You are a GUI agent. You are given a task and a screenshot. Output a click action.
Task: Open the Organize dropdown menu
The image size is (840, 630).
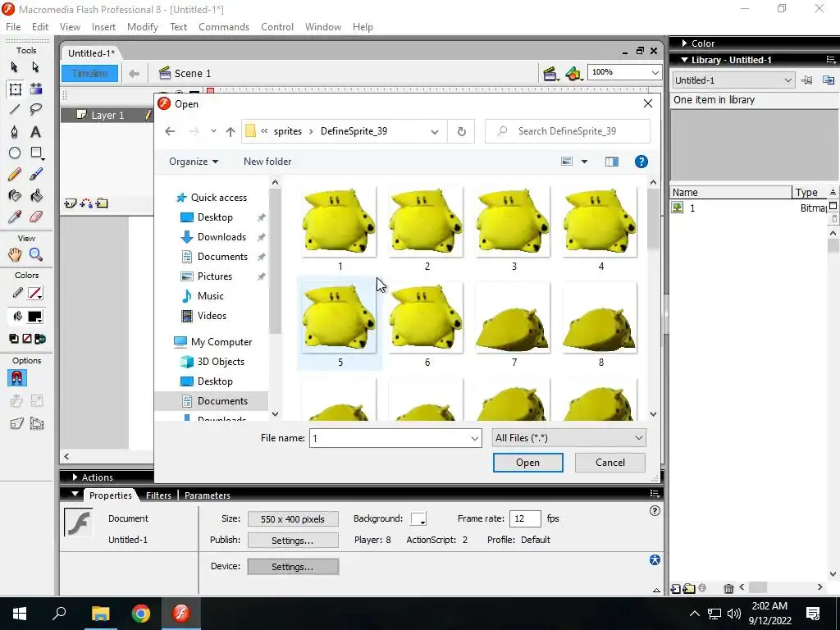tap(194, 162)
